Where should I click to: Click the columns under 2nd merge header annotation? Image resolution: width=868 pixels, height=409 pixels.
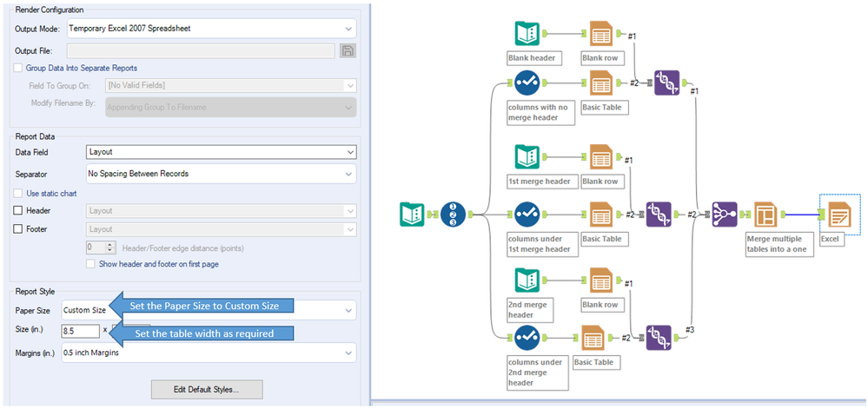(538, 373)
